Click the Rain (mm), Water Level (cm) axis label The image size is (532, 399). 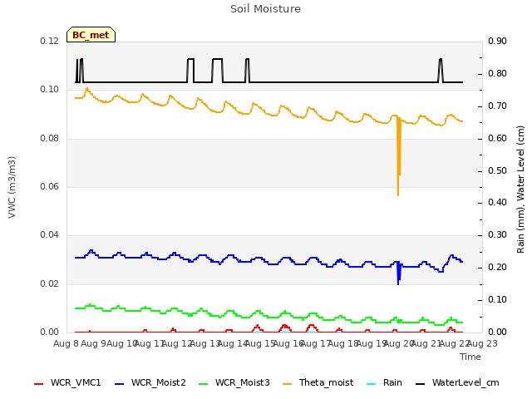[x=521, y=190]
